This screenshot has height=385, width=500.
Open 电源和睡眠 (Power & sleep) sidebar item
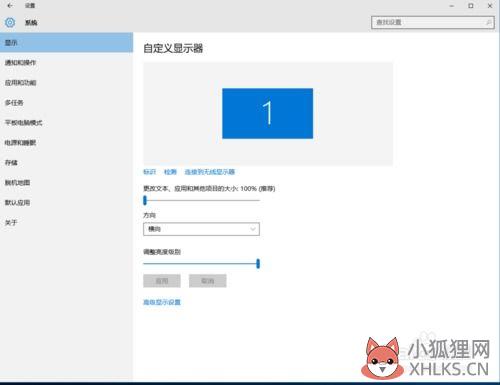[66, 143]
